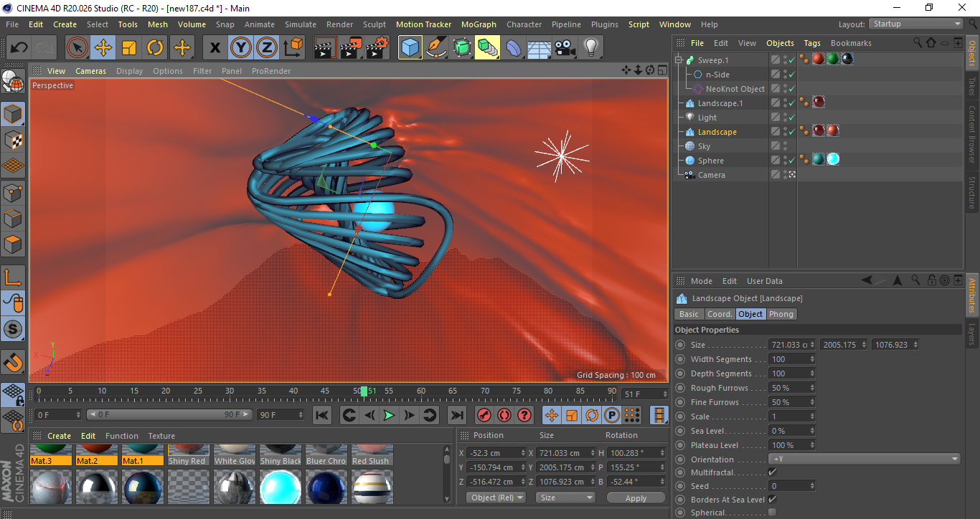Toggle the Multifractal checkbox

[772, 472]
